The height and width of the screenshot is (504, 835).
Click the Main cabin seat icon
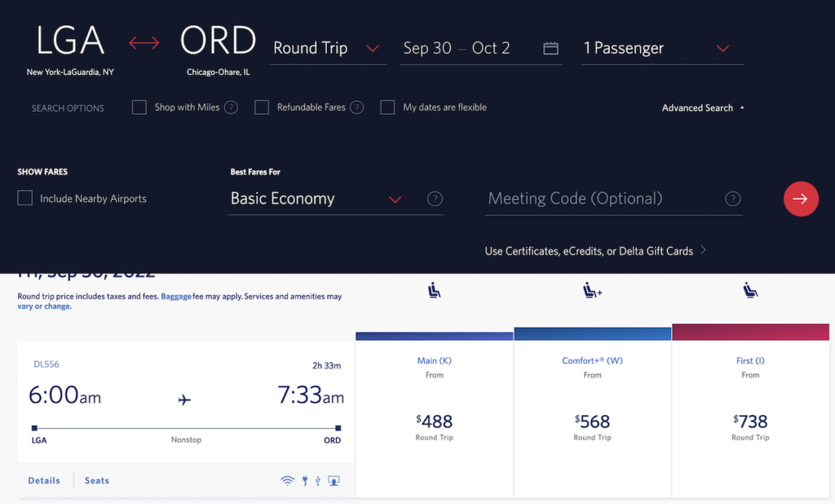pos(435,290)
